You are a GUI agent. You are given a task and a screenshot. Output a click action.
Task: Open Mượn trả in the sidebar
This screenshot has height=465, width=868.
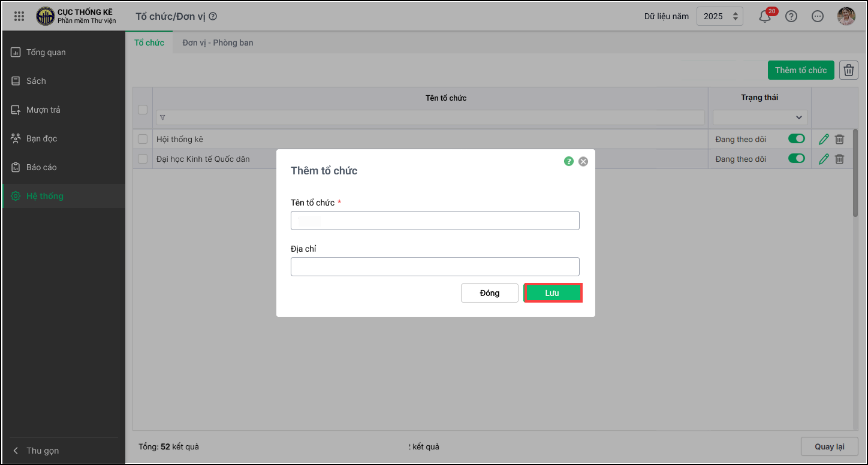pyautogui.click(x=43, y=110)
